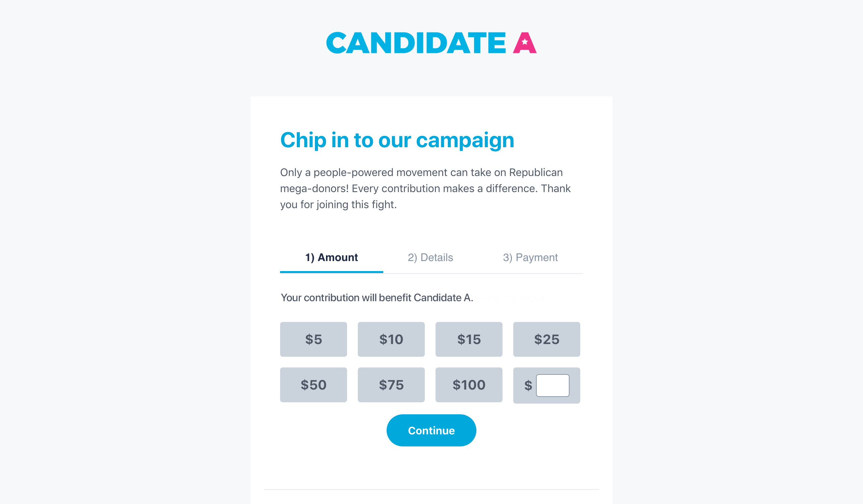Select the $75 donation amount
Viewport: 863px width, 504px height.
(391, 385)
